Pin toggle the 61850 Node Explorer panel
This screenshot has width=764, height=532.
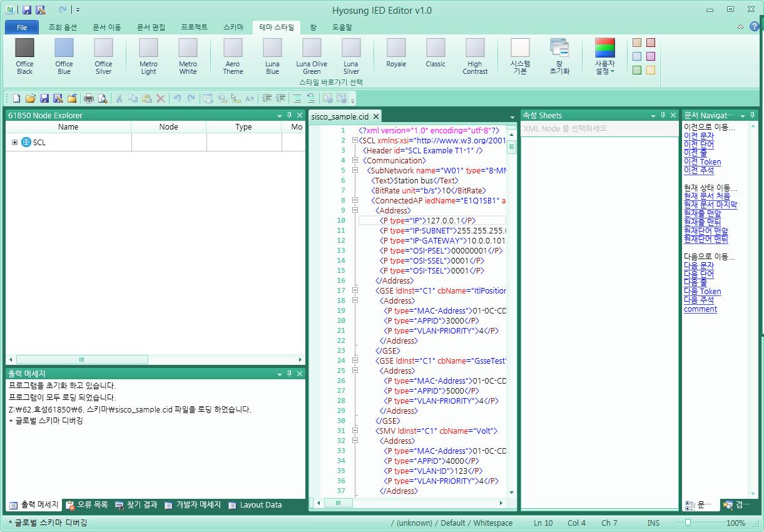(x=290, y=116)
